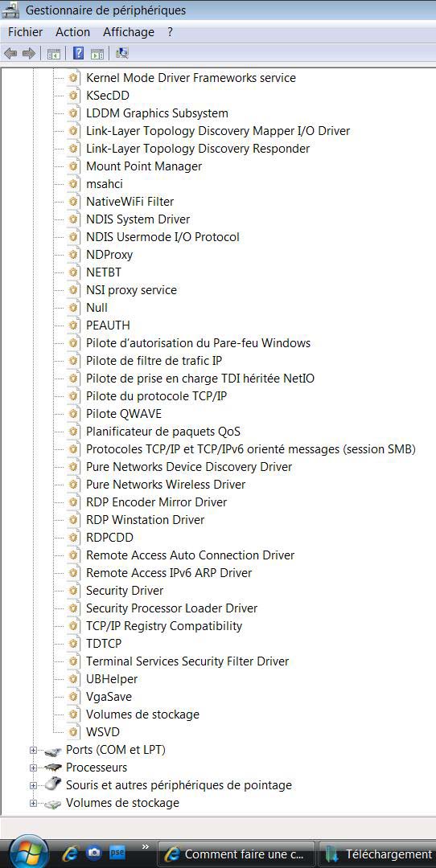This screenshot has width=436, height=868.
Task: Expand Souris et autres périphériques de pointage
Action: tap(33, 785)
